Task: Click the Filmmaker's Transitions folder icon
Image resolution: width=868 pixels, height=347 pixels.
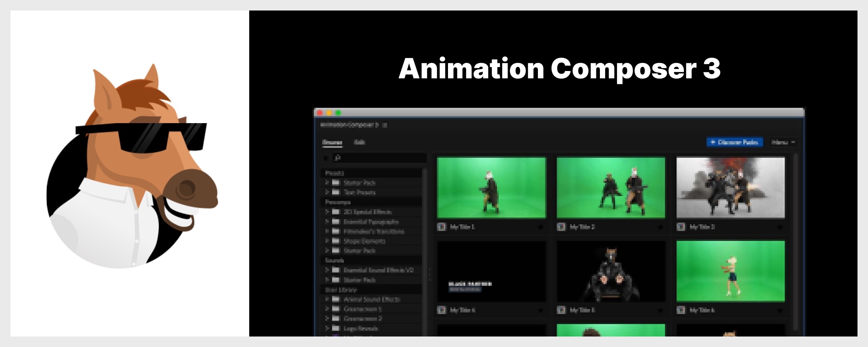Action: pos(336,231)
